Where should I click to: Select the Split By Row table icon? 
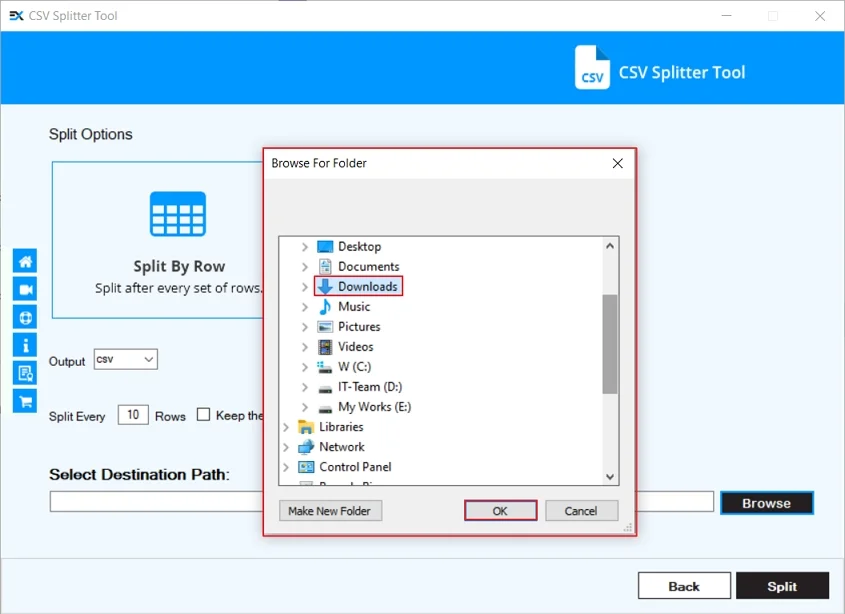pyautogui.click(x=177, y=212)
